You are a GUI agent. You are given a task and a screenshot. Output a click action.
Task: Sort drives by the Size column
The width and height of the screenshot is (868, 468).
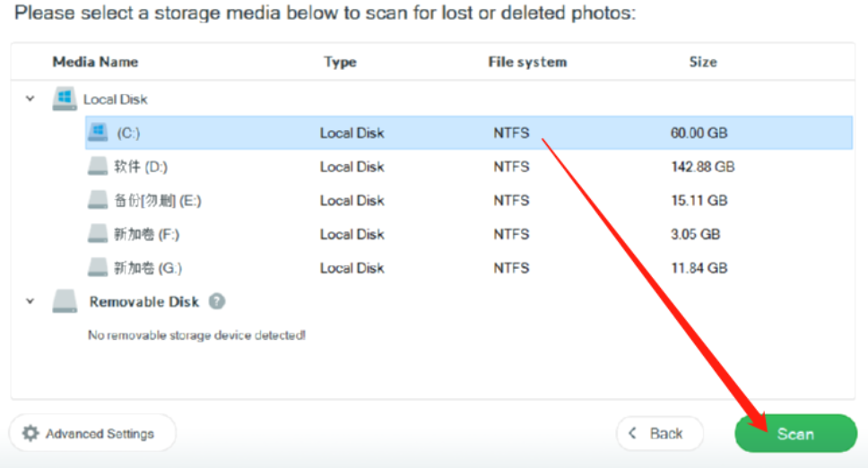[703, 62]
